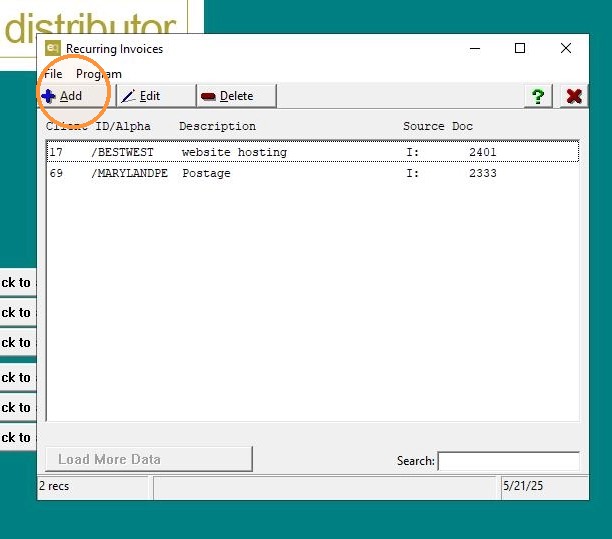This screenshot has height=539, width=612.
Task: Open the File menu
Action: tap(53, 74)
